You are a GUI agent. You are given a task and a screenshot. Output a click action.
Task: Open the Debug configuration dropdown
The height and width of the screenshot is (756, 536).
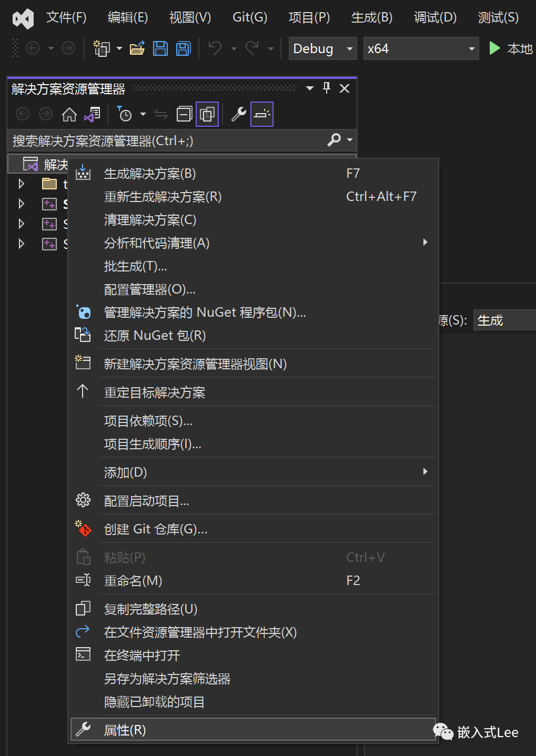point(349,48)
